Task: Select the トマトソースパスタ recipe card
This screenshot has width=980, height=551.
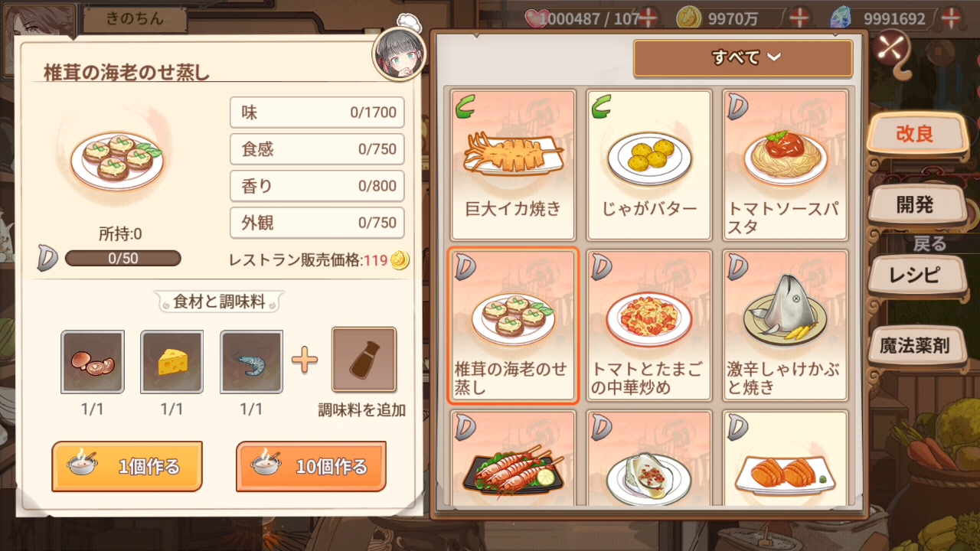Action: coord(785,165)
